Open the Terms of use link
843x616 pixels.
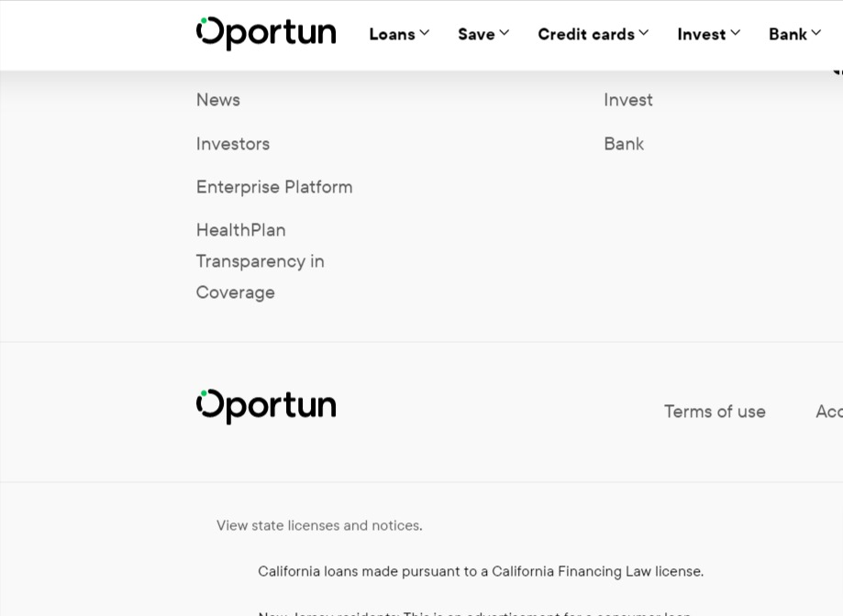tap(714, 411)
